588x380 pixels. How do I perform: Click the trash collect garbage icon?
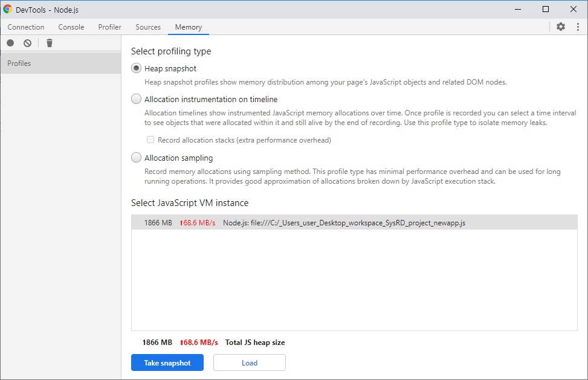tap(50, 43)
